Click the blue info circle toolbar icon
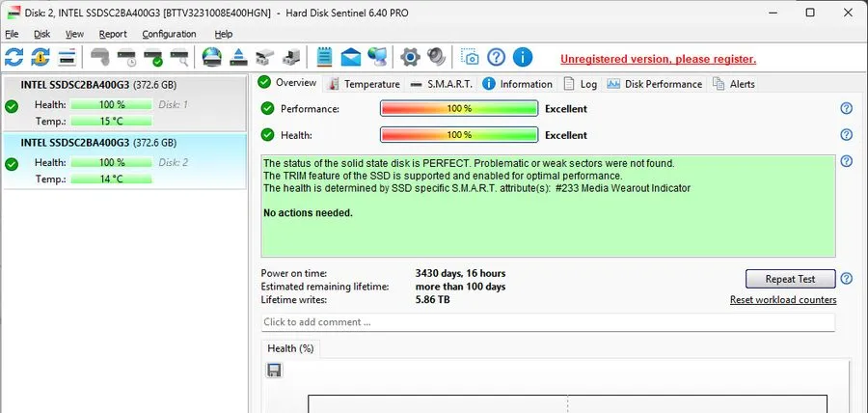This screenshot has height=413, width=868. tap(523, 57)
